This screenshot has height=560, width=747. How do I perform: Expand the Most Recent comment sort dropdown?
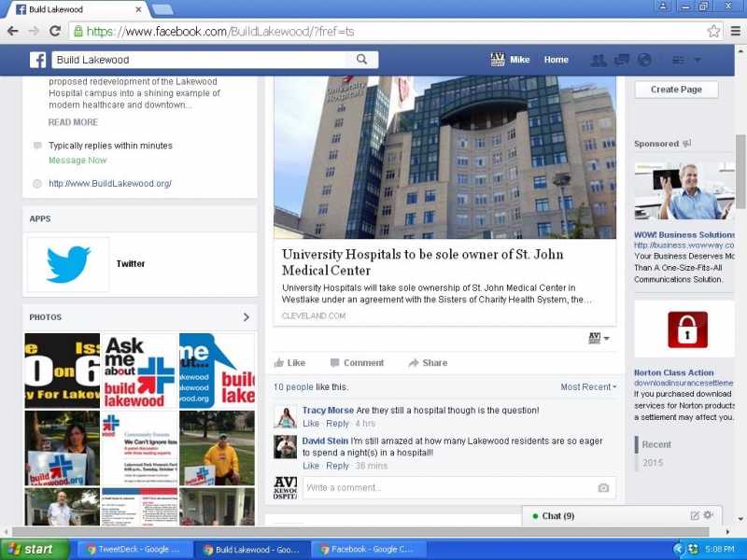(588, 386)
